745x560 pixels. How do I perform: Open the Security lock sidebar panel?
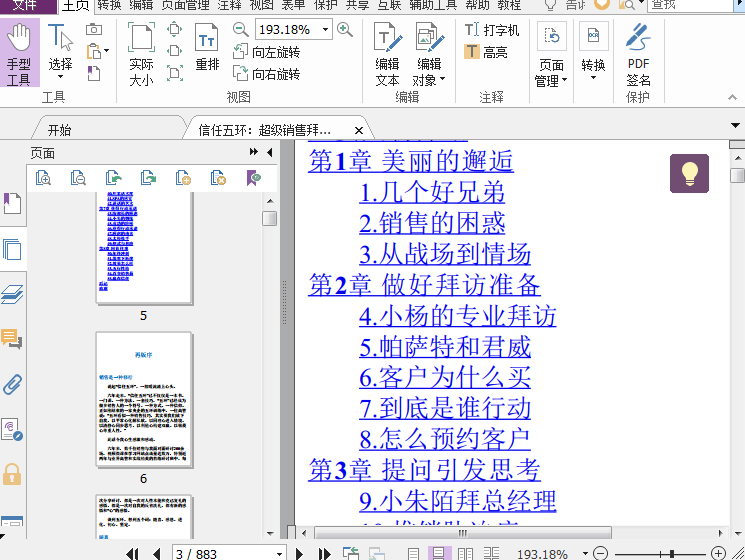tap(12, 474)
